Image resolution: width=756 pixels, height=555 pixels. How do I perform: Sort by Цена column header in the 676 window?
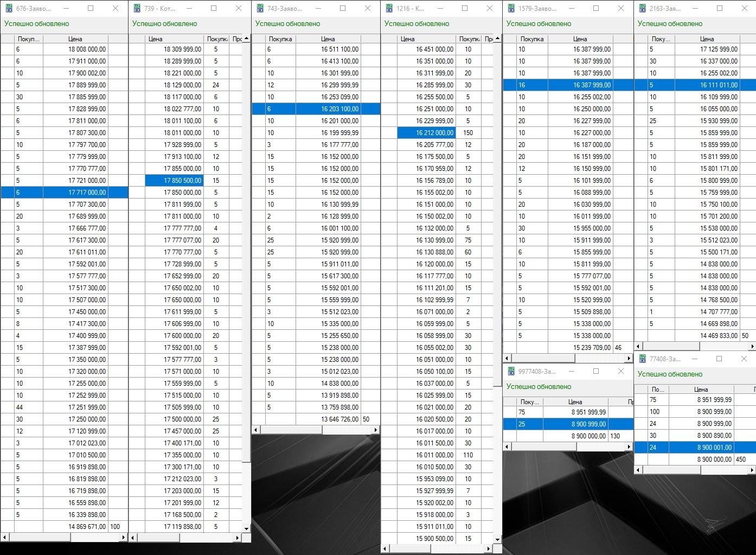75,39
